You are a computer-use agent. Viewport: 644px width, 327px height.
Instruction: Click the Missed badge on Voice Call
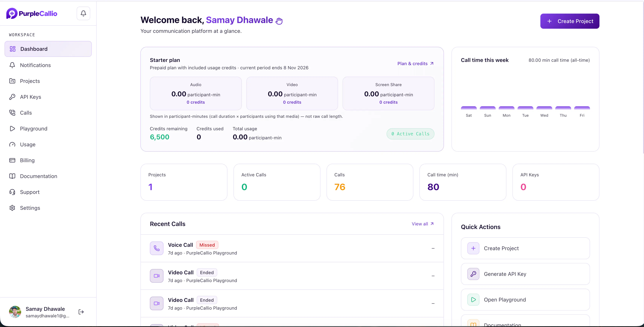pyautogui.click(x=207, y=245)
